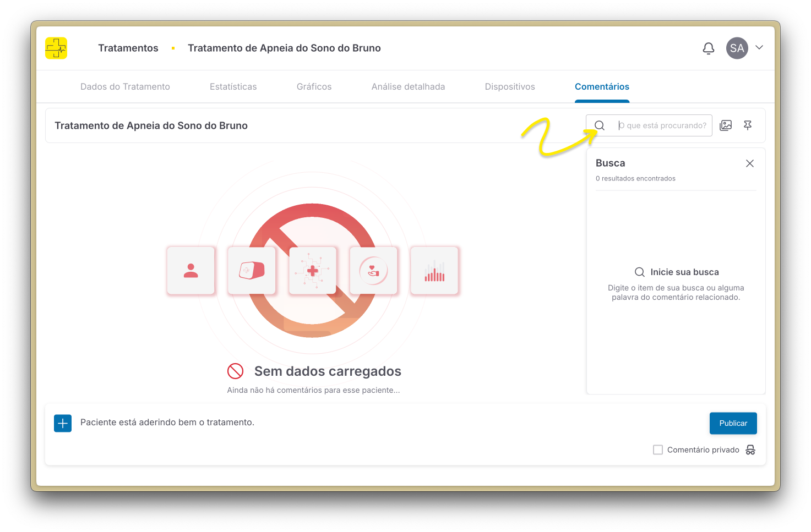Switch to the Dispositivos tab

(510, 87)
